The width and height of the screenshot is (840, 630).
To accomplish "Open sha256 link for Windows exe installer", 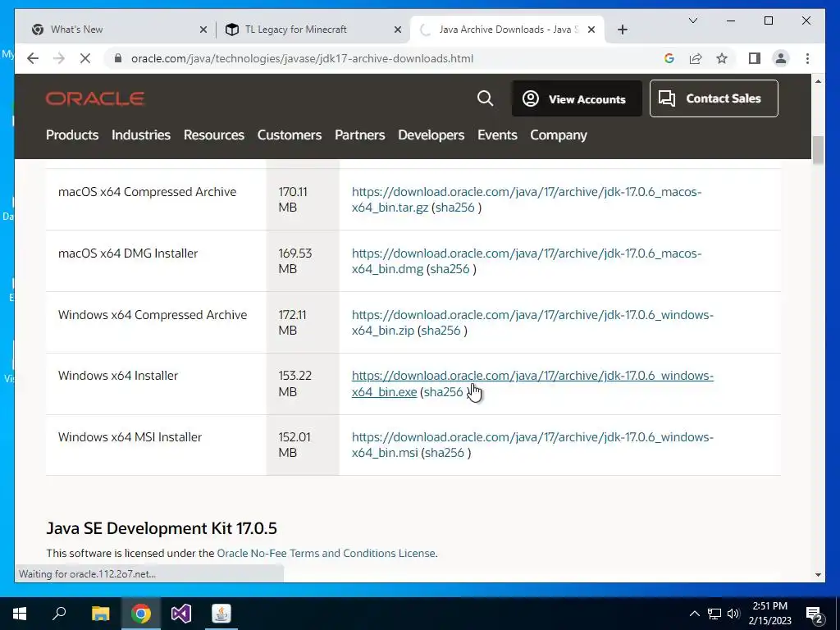I will tap(444, 392).
